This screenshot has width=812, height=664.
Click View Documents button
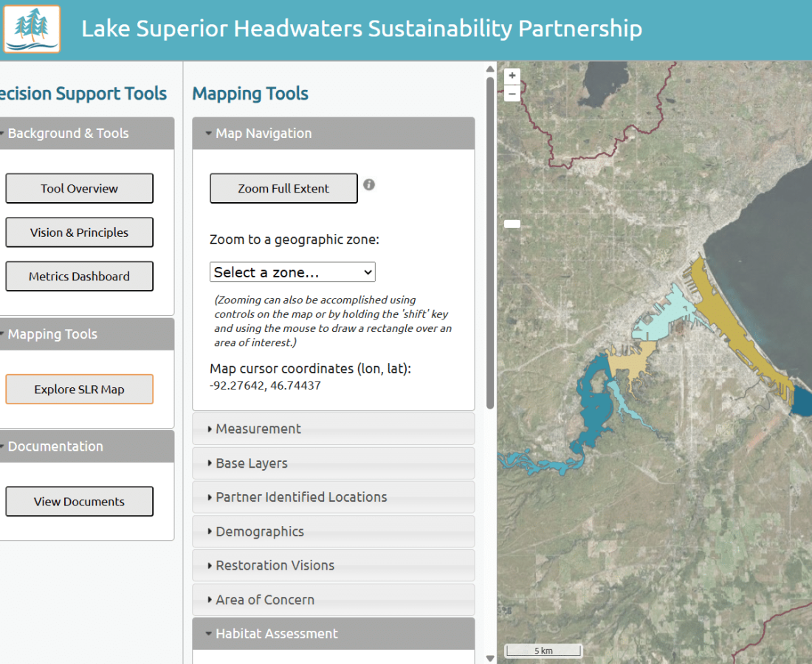[79, 502]
